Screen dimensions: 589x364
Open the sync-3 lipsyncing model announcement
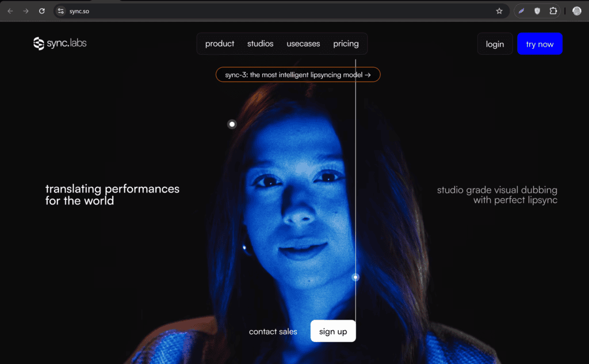click(x=298, y=75)
